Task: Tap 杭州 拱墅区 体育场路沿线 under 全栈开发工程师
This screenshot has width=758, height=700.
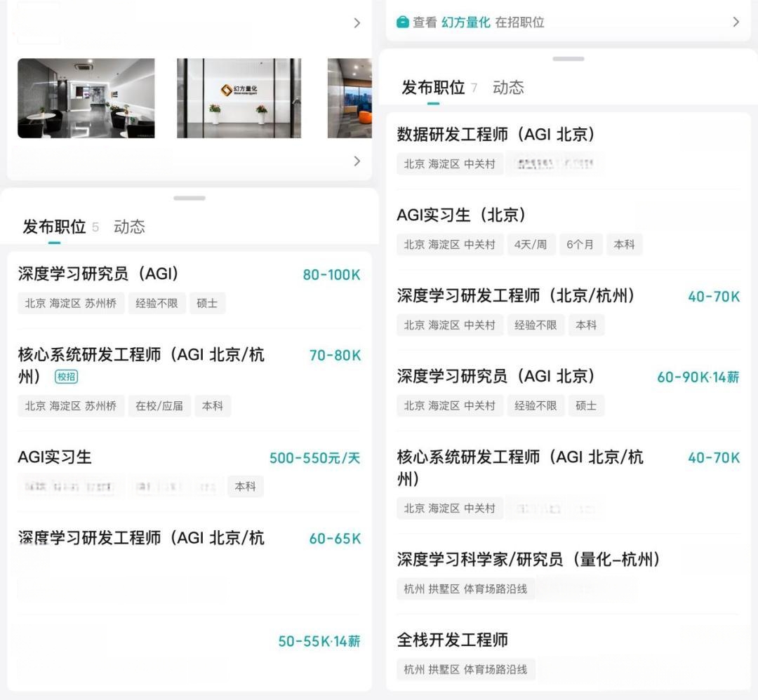Action: 465,670
